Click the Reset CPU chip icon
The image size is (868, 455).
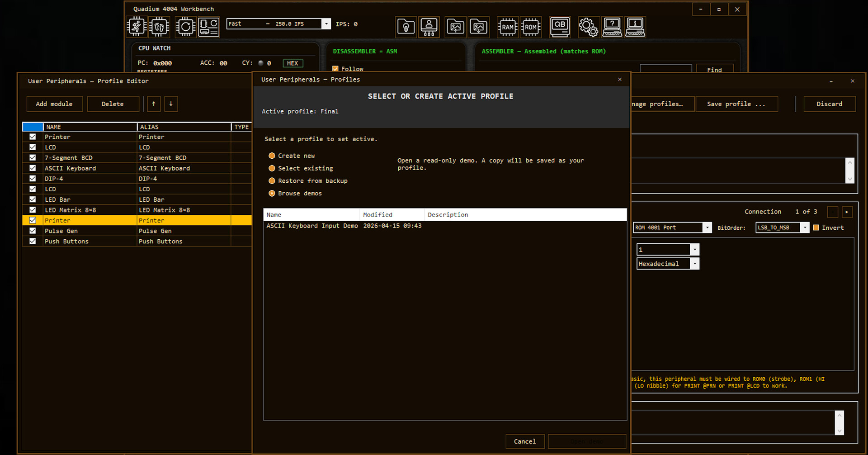pos(185,27)
